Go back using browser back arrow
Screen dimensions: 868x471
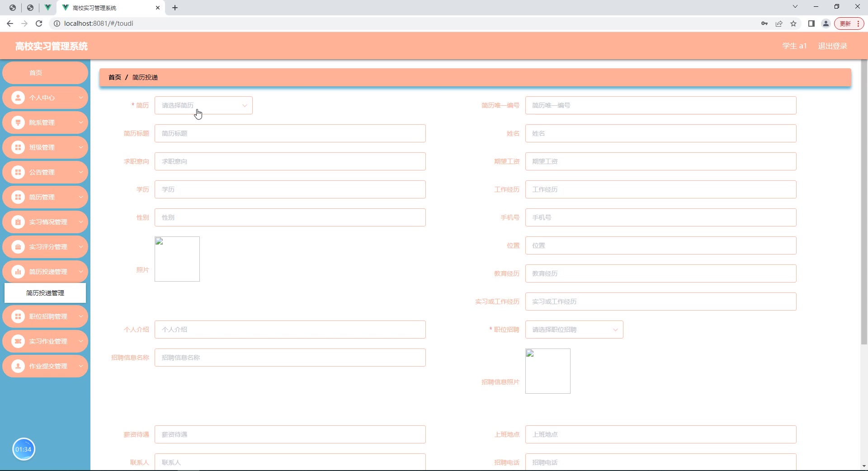click(x=10, y=24)
